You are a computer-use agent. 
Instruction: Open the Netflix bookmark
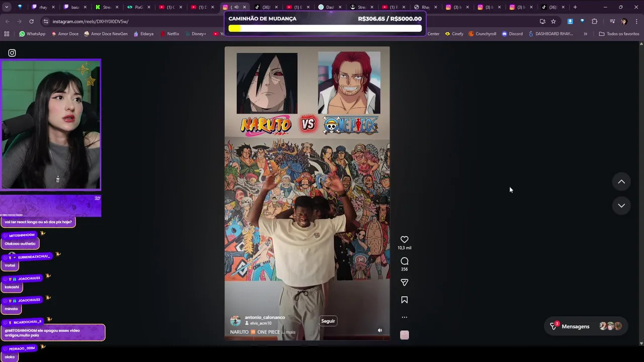(x=170, y=34)
